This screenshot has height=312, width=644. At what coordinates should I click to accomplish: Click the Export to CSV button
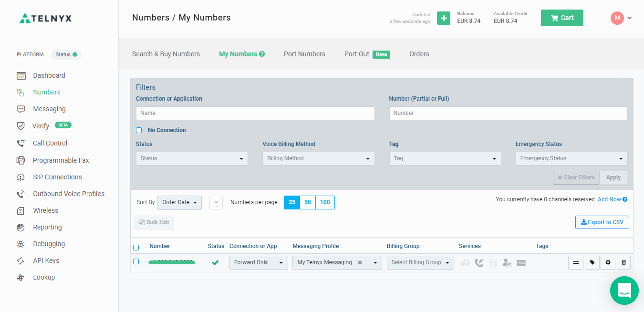pyautogui.click(x=602, y=222)
